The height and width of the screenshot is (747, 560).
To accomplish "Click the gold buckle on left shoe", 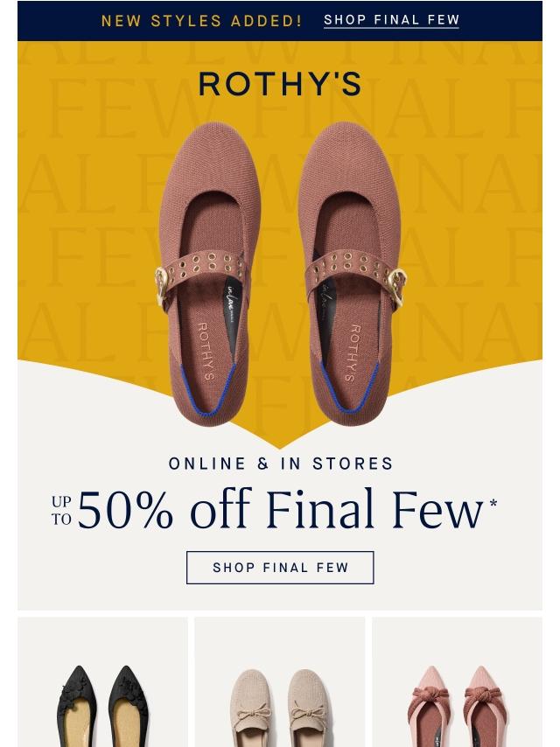I will coord(161,286).
